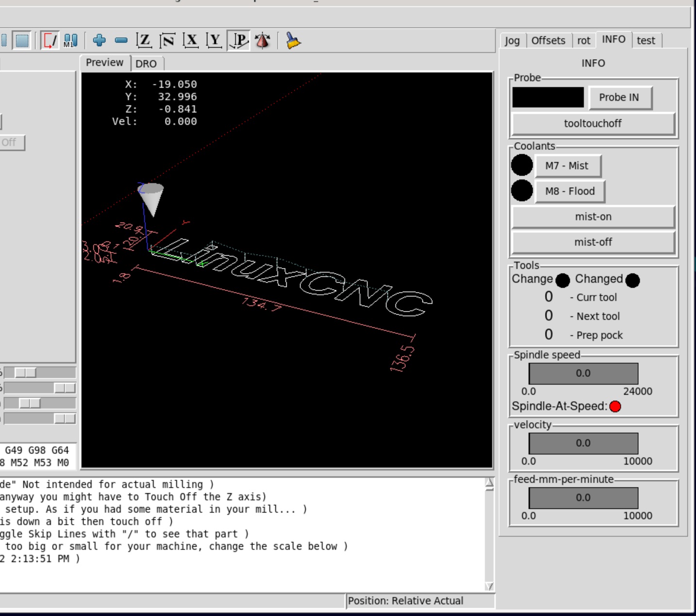Screen dimensions: 696x616
Task: Switch to top-down Z view
Action: point(144,40)
